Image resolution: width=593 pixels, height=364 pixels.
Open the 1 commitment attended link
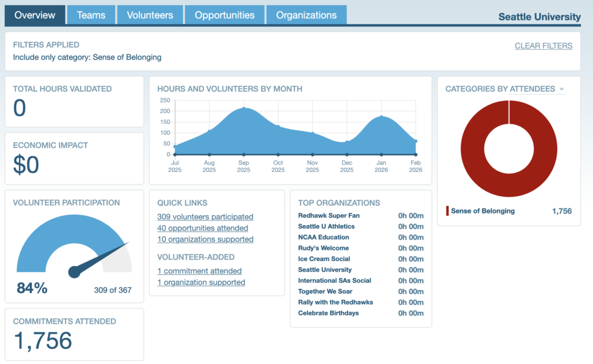(x=199, y=271)
